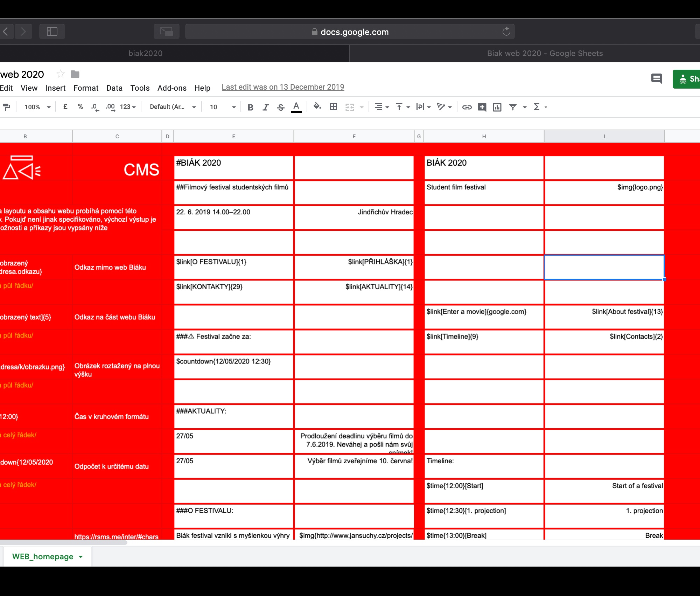This screenshot has height=596, width=700.
Task: Click the paint format icon
Action: coord(6,107)
